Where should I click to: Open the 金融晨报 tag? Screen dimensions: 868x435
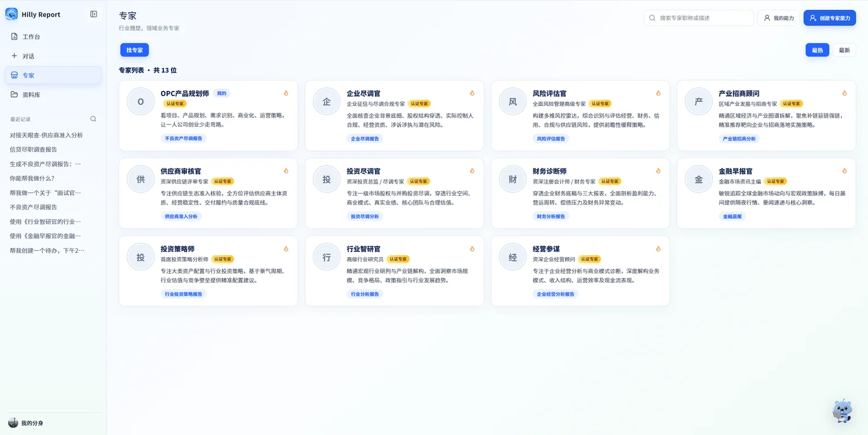(x=732, y=217)
